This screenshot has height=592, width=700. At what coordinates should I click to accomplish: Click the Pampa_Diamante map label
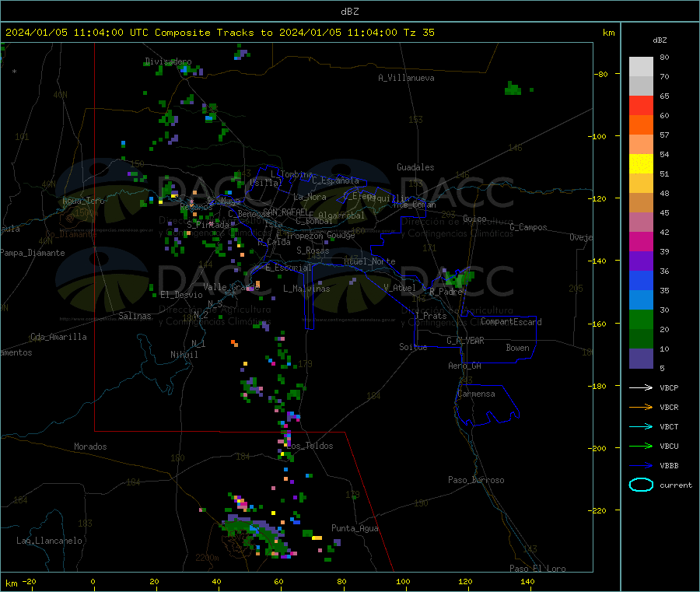click(x=33, y=253)
